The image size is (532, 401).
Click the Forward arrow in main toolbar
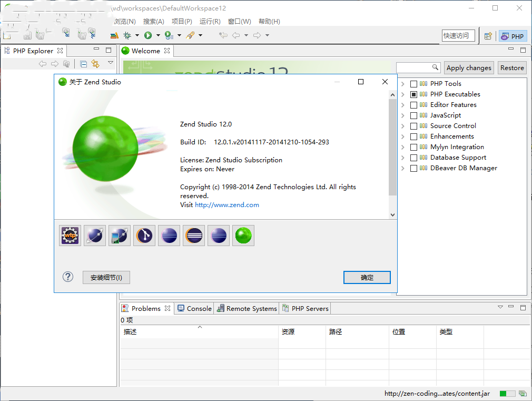click(257, 35)
